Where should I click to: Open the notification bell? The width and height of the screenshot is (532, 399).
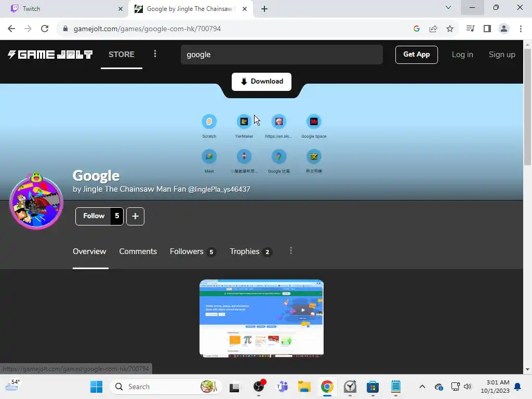[518, 387]
